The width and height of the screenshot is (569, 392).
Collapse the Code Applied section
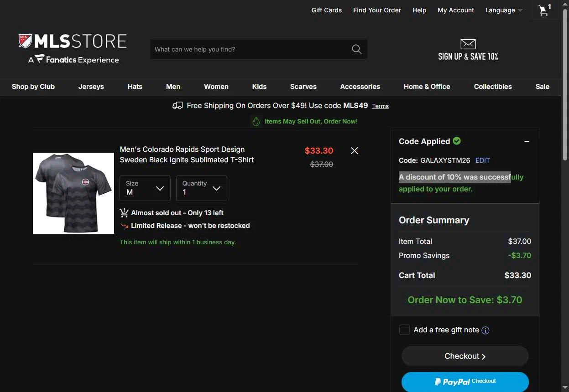tap(527, 141)
